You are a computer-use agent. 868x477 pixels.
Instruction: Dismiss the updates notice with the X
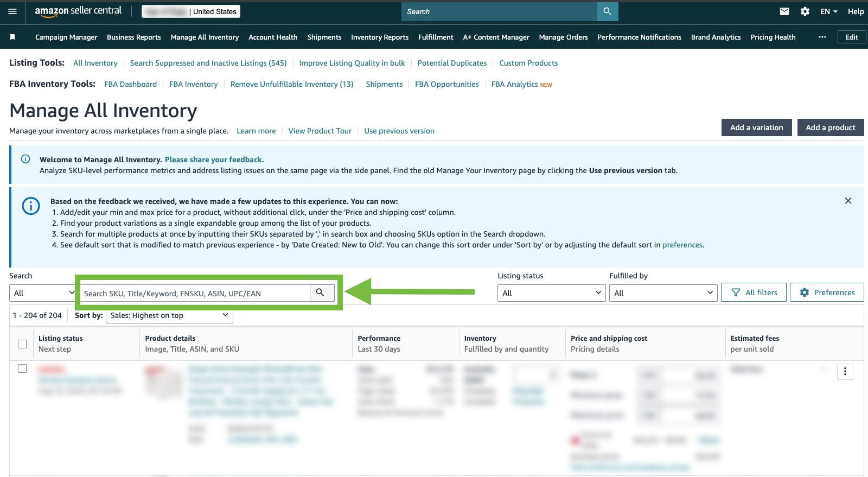tap(848, 201)
